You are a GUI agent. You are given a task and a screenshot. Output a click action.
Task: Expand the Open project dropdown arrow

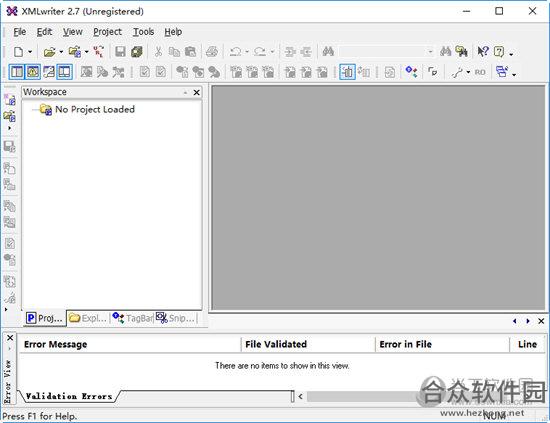tap(87, 52)
